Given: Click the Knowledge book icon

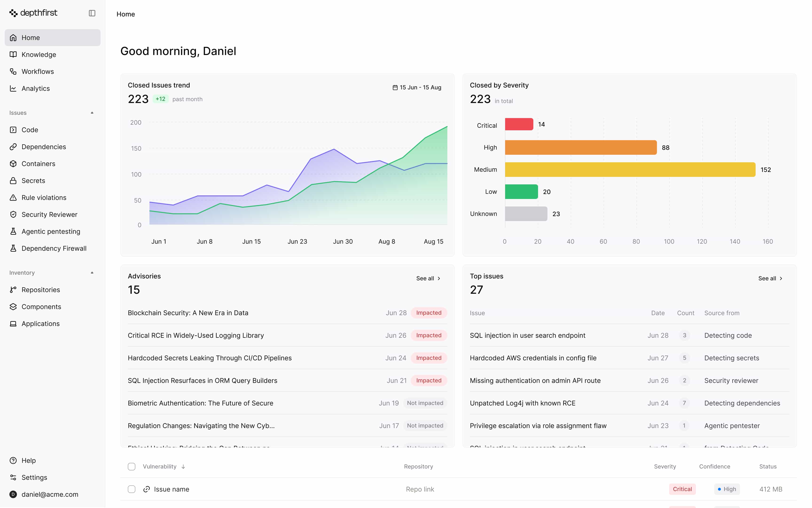Looking at the screenshot, I should 13,54.
